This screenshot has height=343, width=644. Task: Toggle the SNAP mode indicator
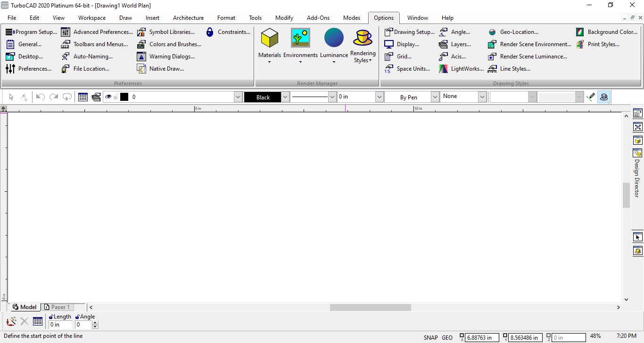click(431, 337)
